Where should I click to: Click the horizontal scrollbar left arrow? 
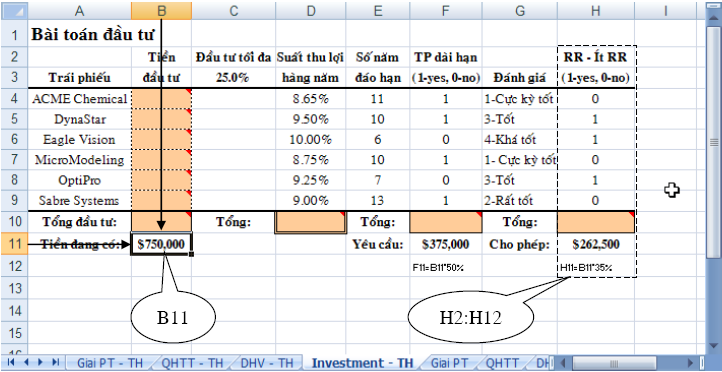click(x=564, y=362)
